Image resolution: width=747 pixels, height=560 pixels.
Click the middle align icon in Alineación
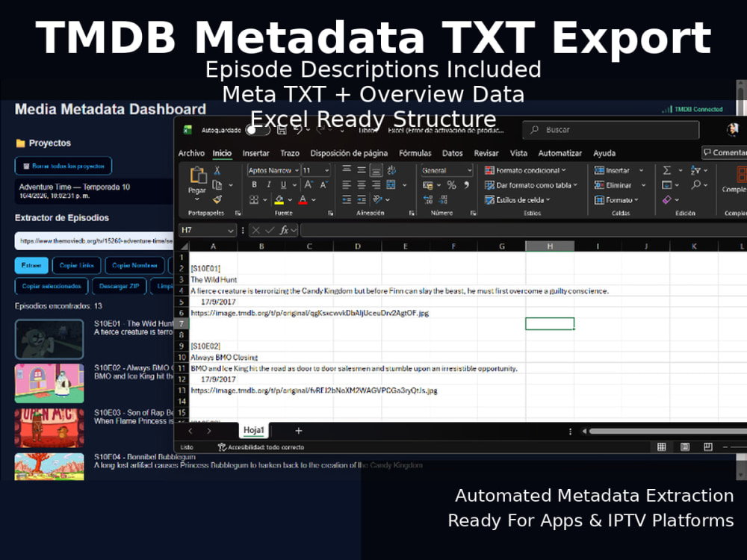pyautogui.click(x=362, y=170)
